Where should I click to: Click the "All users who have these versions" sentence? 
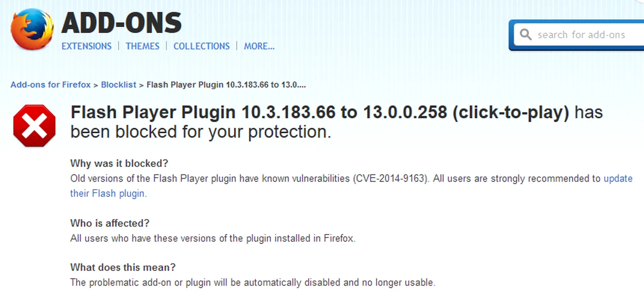click(x=213, y=238)
